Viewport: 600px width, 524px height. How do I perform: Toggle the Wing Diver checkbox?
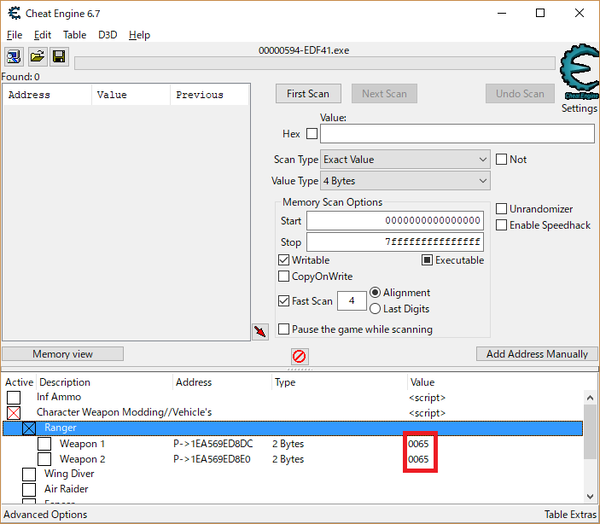pyautogui.click(x=29, y=474)
